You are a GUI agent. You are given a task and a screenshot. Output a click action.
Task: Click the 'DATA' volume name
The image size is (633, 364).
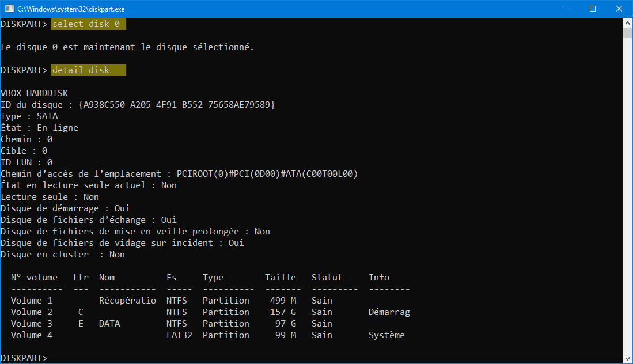coord(109,324)
